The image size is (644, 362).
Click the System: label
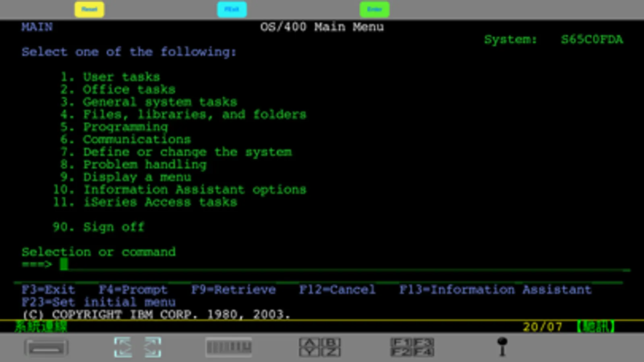511,39
